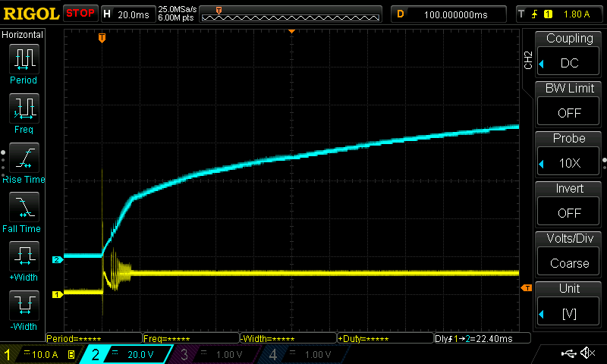
Task: Click the T marker at waveform top left
Action: tap(102, 38)
